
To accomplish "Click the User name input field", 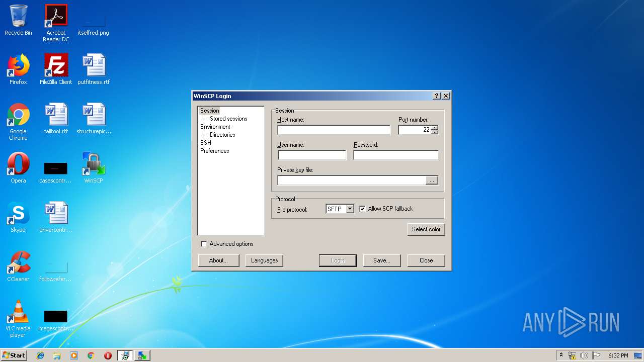I will click(x=312, y=155).
